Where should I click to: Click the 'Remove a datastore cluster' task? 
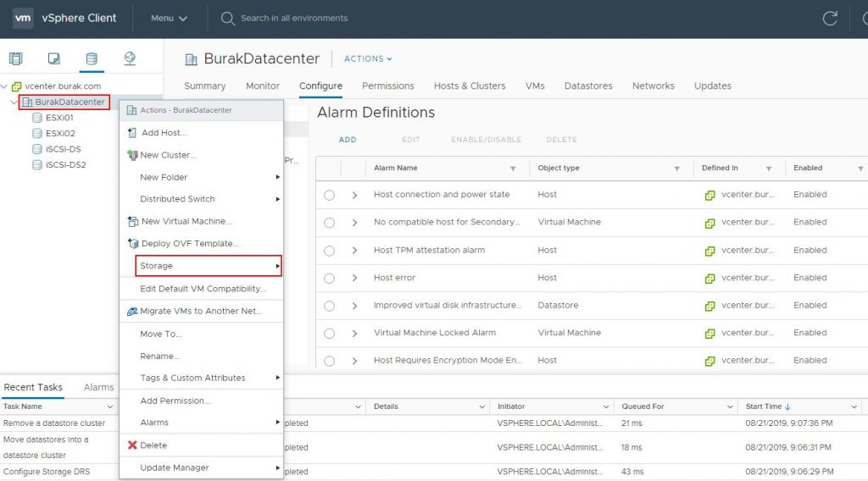(54, 423)
